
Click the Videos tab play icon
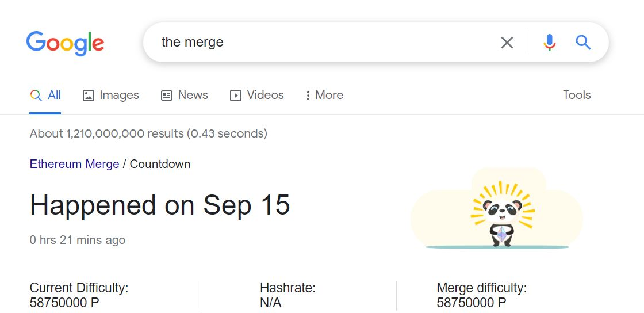236,96
